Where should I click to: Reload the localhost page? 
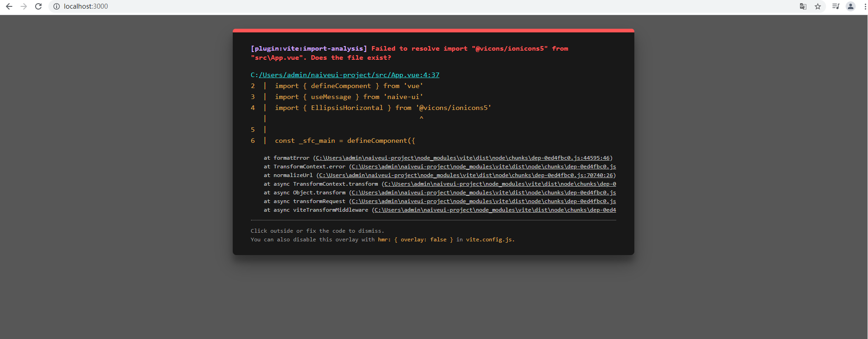38,6
